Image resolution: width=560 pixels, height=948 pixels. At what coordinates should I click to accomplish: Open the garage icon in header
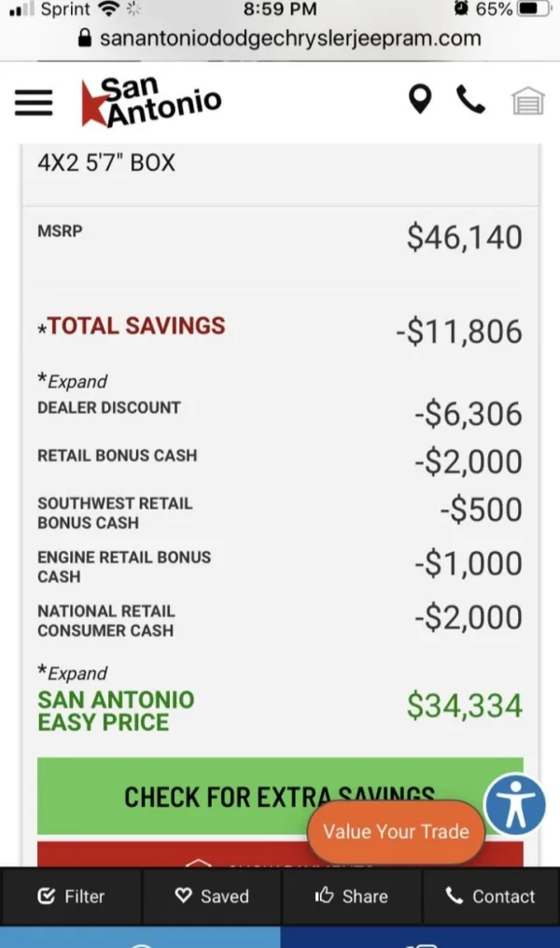pos(527,101)
